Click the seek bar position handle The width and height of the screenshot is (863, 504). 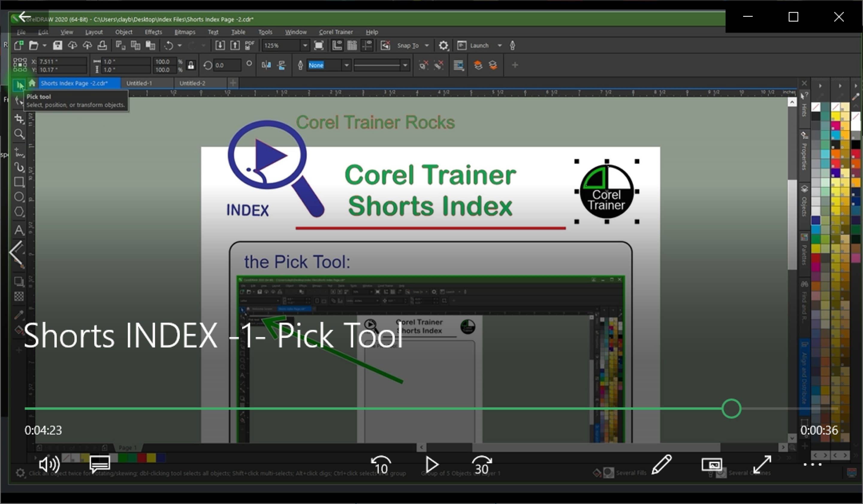pyautogui.click(x=731, y=408)
